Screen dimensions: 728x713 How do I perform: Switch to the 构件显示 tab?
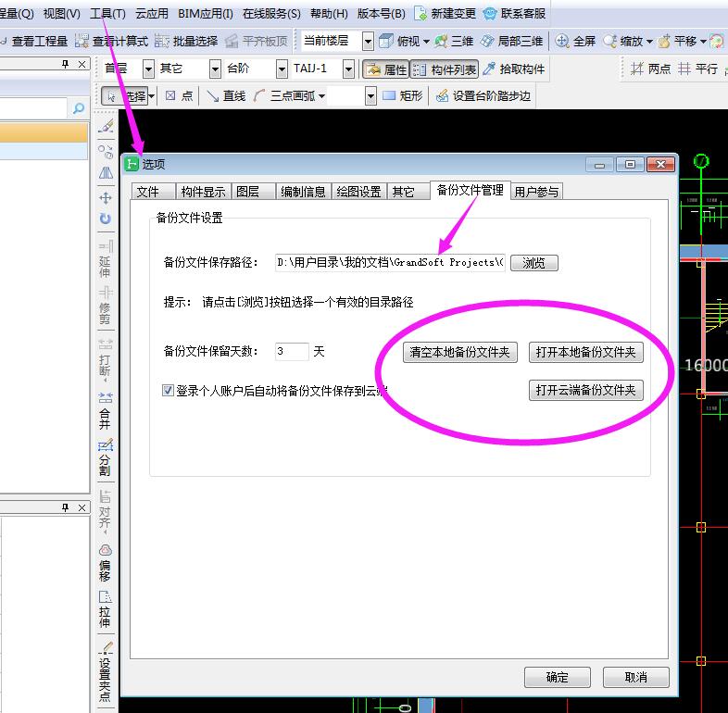[203, 192]
